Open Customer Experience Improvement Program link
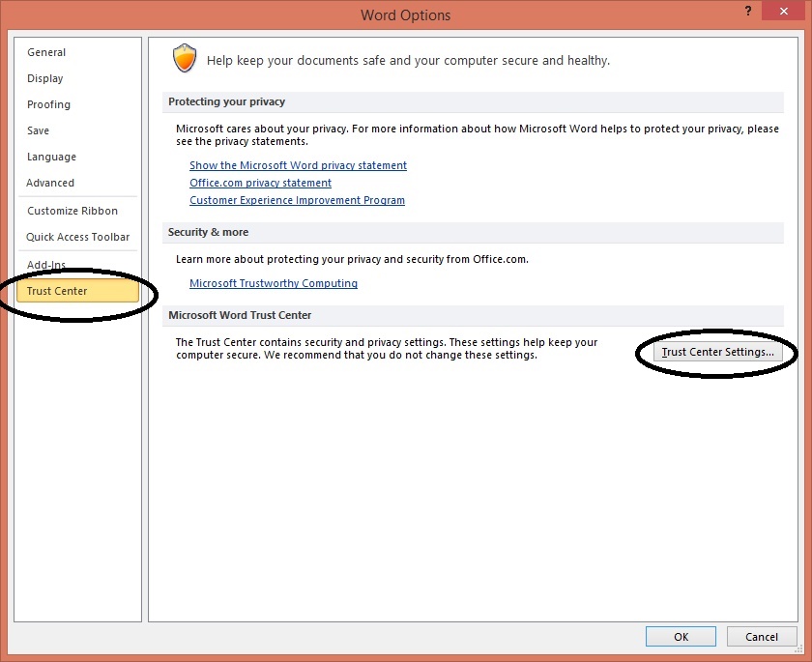This screenshot has width=812, height=662. 298,200
